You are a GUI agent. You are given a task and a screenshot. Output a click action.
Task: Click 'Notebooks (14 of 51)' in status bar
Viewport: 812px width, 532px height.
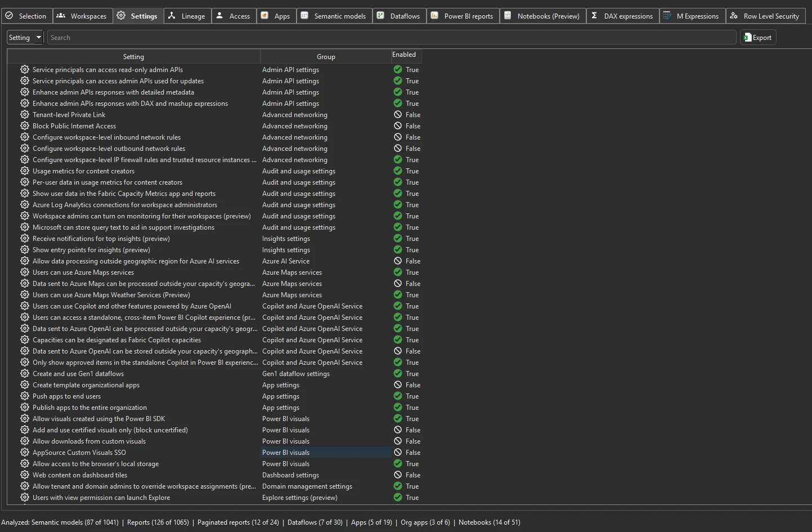[490, 522]
